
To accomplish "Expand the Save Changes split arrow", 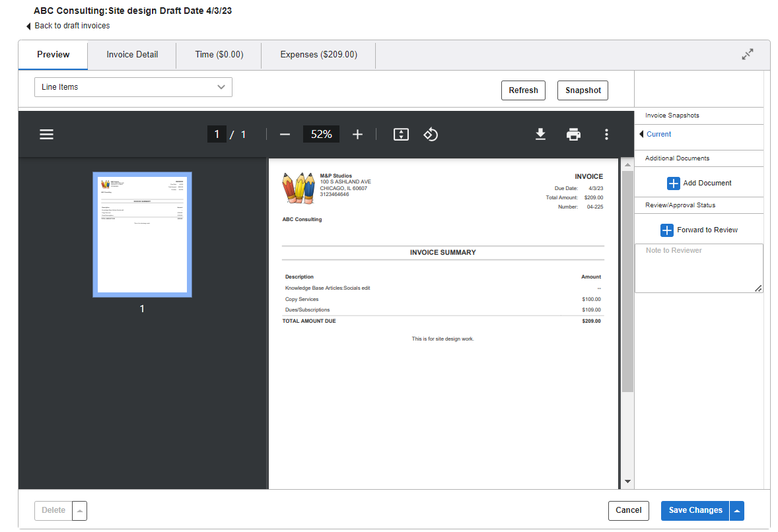I will click(737, 511).
